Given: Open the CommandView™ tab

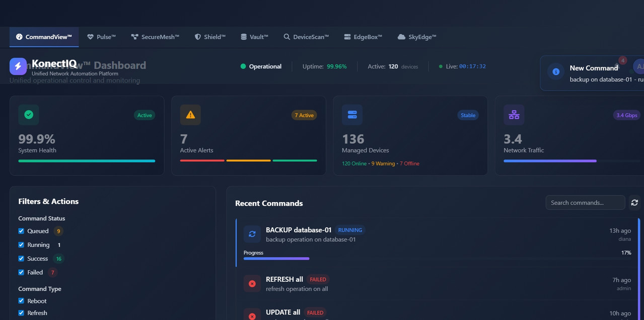Looking at the screenshot, I should (44, 37).
